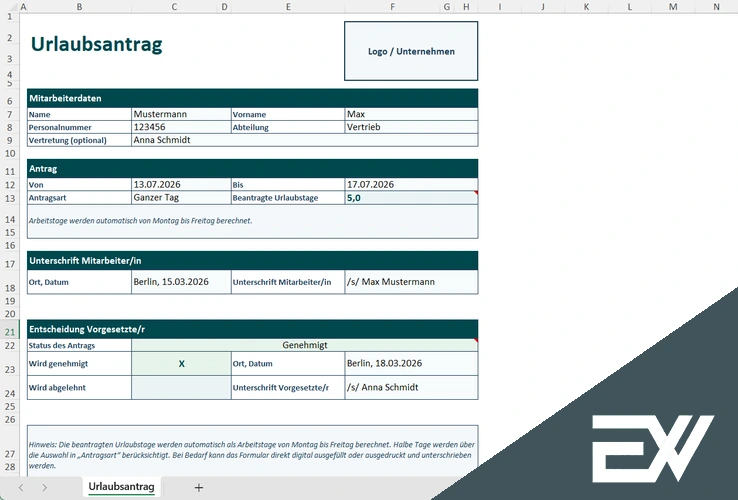This screenshot has height=500, width=738.
Task: Click the select-all corner of the grid
Action: pyautogui.click(x=9, y=6)
